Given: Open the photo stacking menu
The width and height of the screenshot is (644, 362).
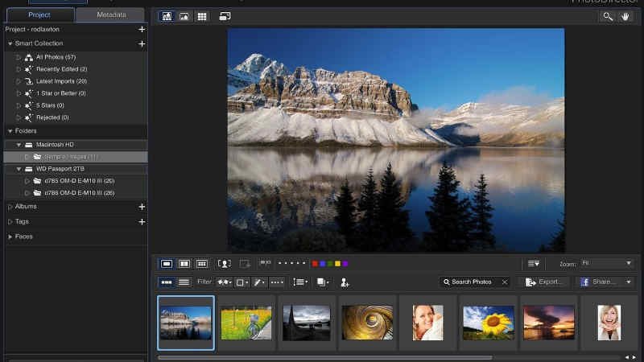Looking at the screenshot, I should pyautogui.click(x=323, y=282).
